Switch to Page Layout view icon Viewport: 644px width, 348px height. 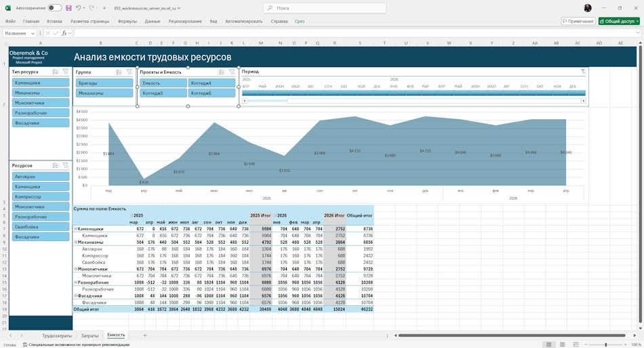562,345
